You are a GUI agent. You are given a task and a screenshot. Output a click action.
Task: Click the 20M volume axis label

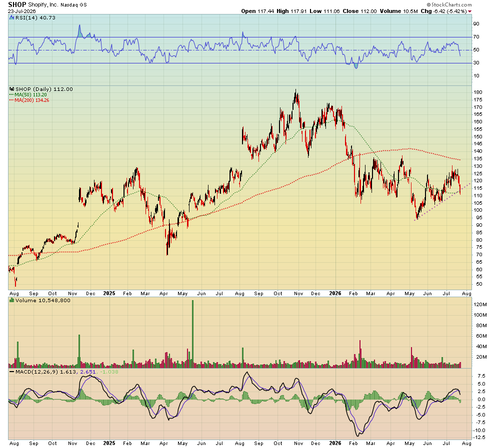pyautogui.click(x=481, y=357)
